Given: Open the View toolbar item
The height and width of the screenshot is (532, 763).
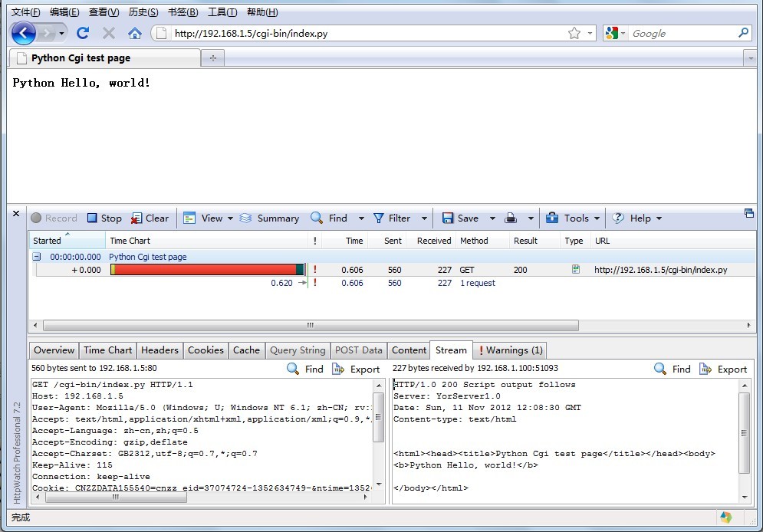Looking at the screenshot, I should tap(203, 218).
